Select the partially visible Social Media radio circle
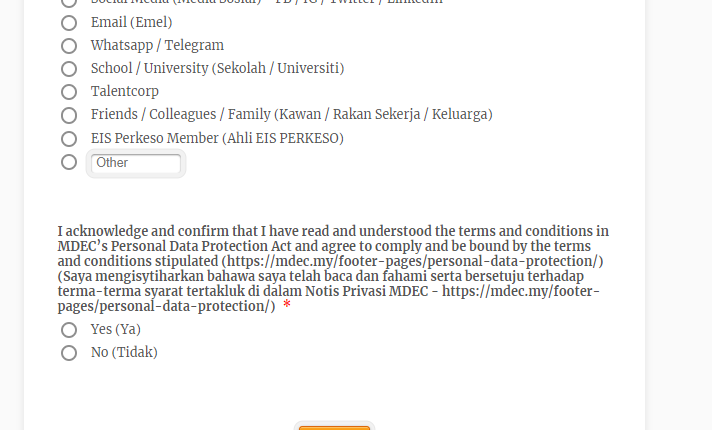Viewport: 712px width, 430px height. 69,3
